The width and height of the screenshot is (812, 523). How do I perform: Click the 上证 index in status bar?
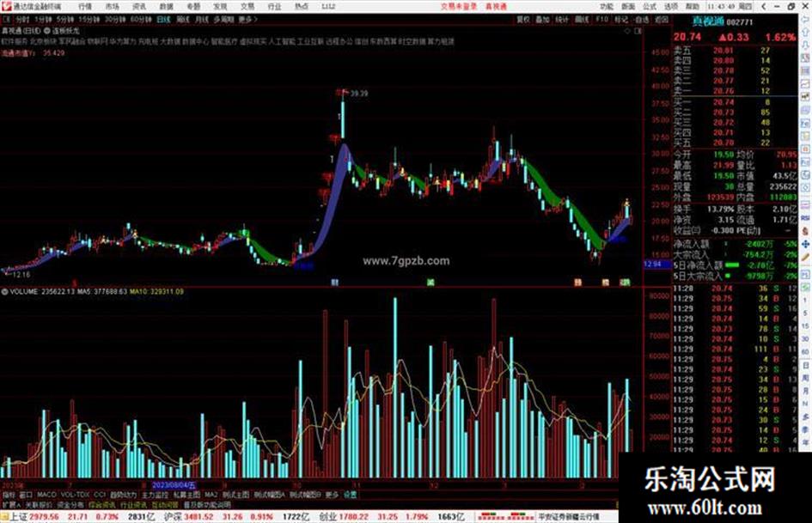[19, 517]
